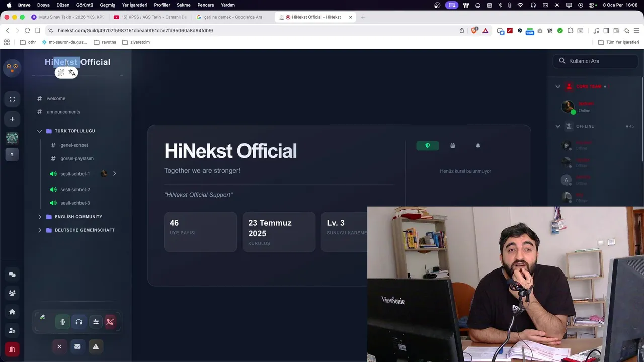The image size is (644, 362).
Task: Open the green patterned server icon
Action: point(12,138)
